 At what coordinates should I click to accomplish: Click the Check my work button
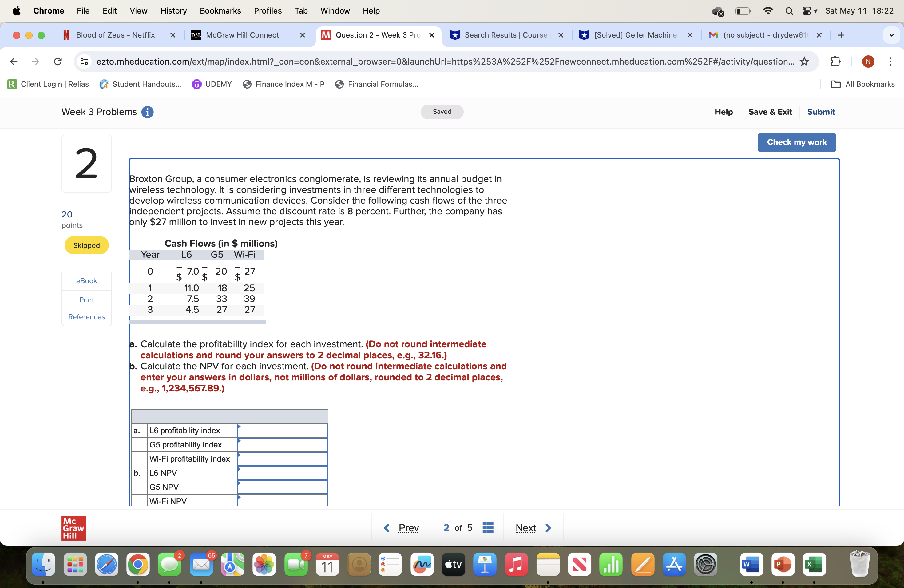point(796,142)
